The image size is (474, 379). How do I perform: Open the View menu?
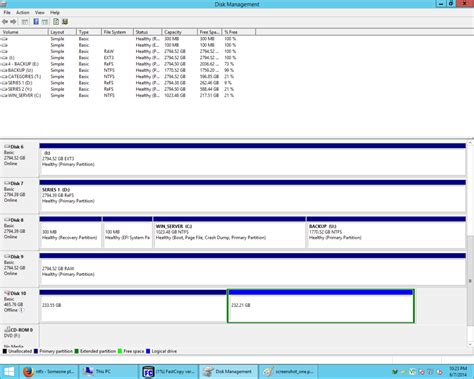click(x=40, y=12)
